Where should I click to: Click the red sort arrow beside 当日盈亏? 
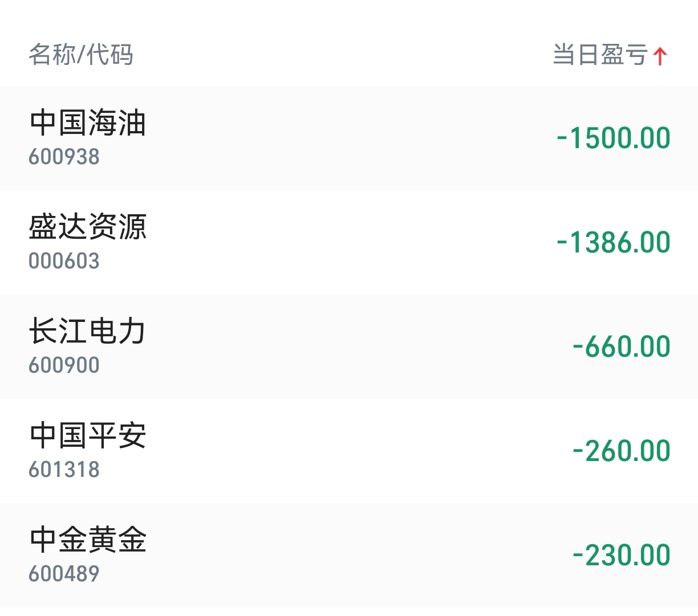[x=660, y=56]
